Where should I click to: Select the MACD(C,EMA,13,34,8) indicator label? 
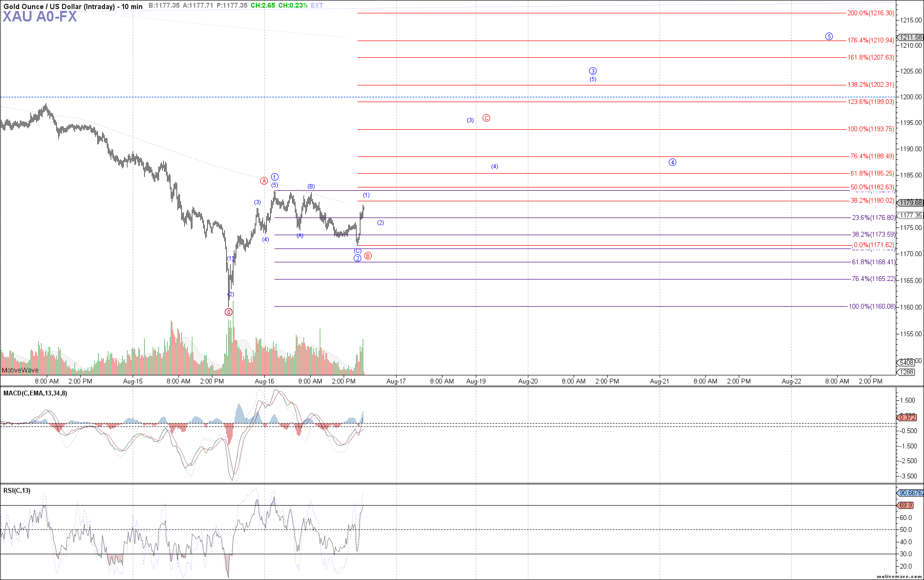pyautogui.click(x=35, y=393)
